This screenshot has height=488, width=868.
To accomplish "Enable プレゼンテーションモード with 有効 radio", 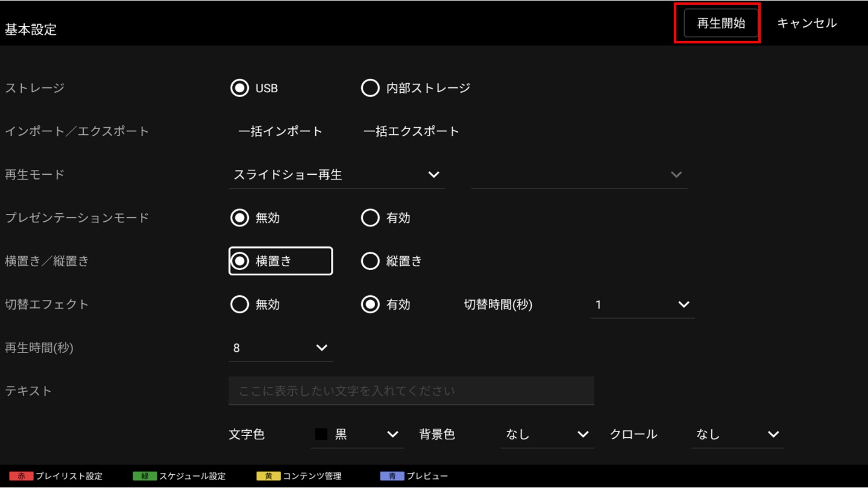I will click(370, 217).
